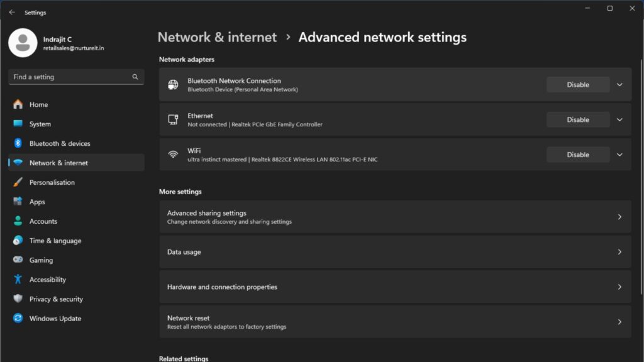
Task: Click the WiFi adapter signal icon
Action: pos(173,155)
